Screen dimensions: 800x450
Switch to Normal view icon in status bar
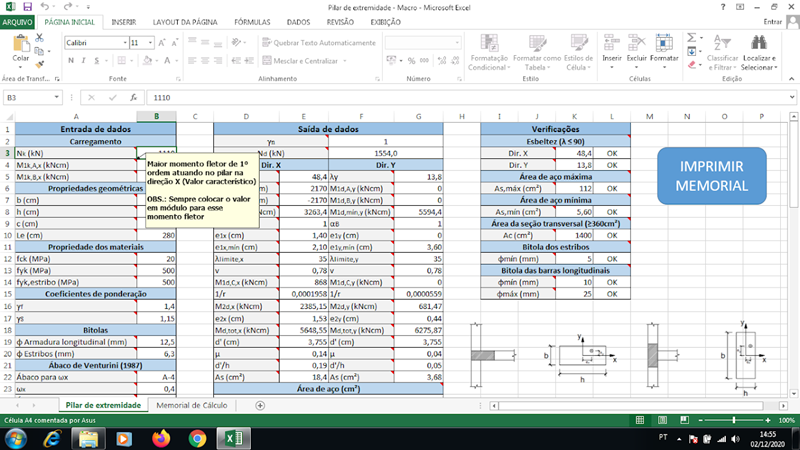coord(640,420)
